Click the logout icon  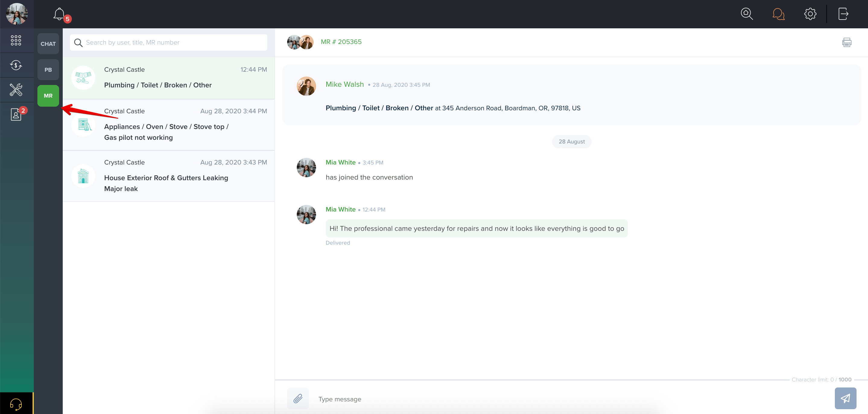[843, 14]
